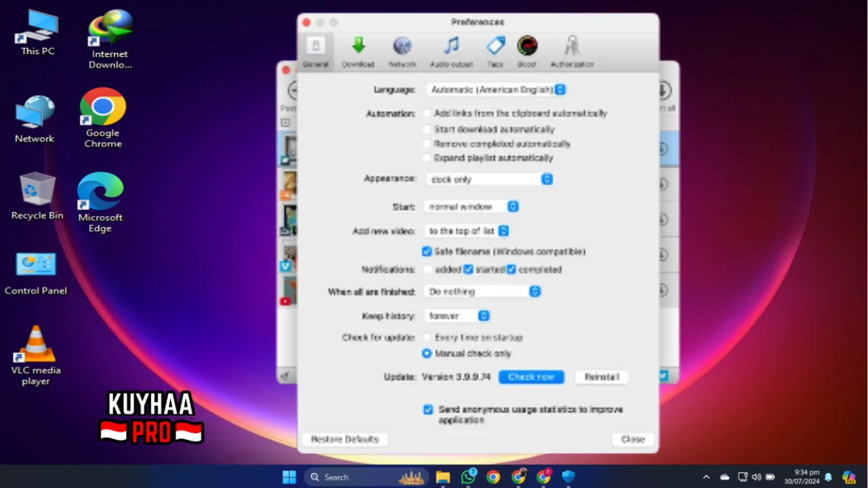The image size is (868, 488).
Task: Check Expand playlist automatically
Action: 427,158
